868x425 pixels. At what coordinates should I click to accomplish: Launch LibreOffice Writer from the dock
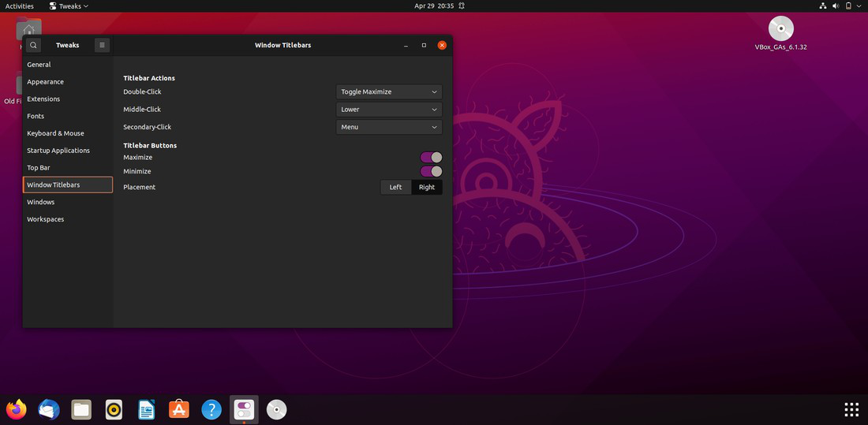pyautogui.click(x=146, y=409)
